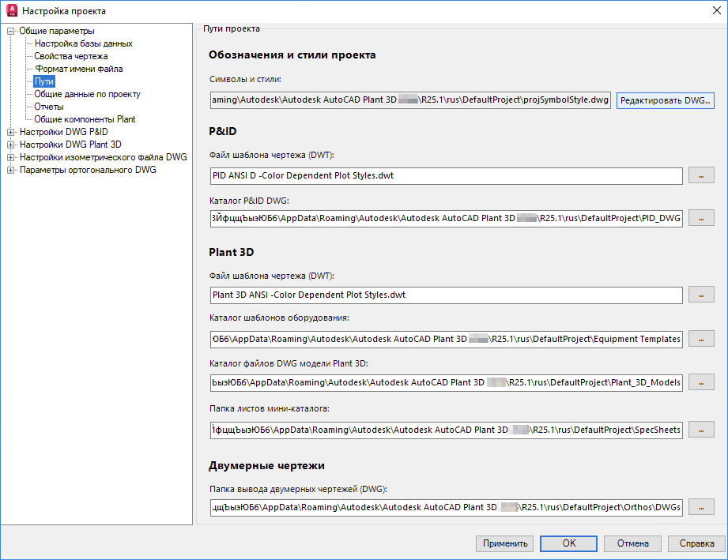Select Настройки DWG P&ID label
This screenshot has height=560, width=728.
(63, 132)
